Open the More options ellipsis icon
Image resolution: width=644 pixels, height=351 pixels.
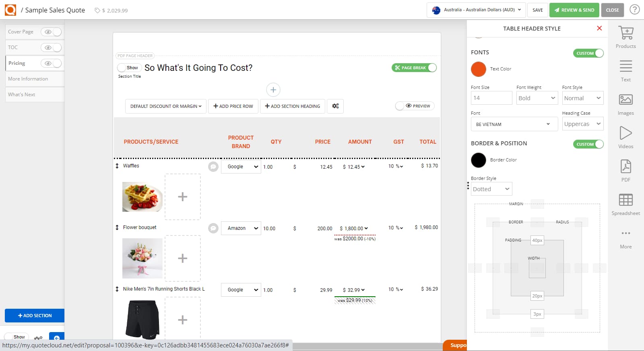tap(625, 233)
